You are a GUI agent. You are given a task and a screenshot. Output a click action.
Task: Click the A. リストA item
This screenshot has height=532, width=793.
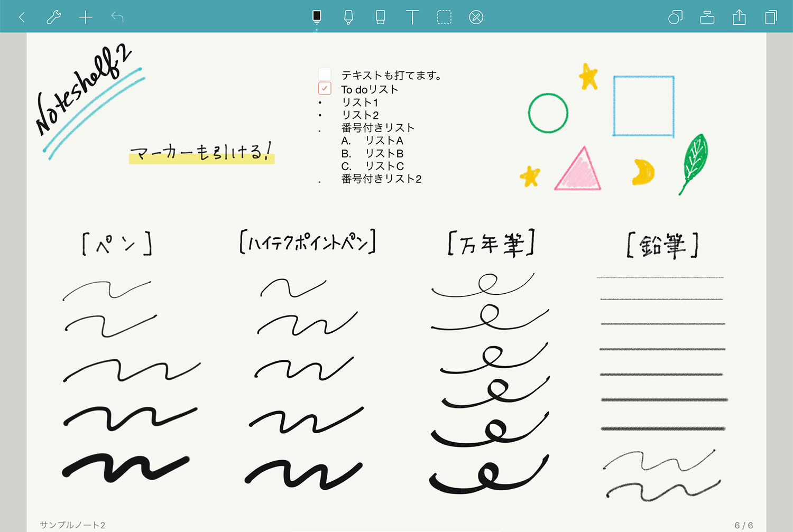(372, 141)
